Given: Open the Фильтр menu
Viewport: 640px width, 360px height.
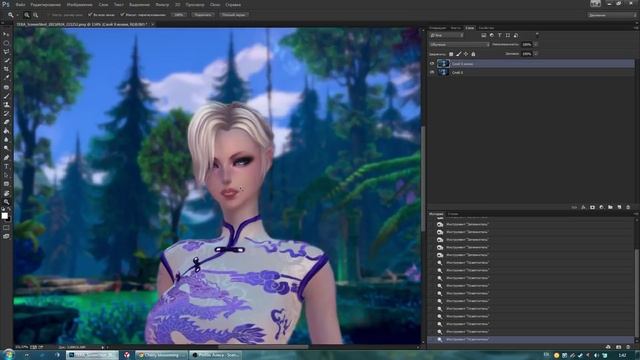Looking at the screenshot, I should coord(162,5).
